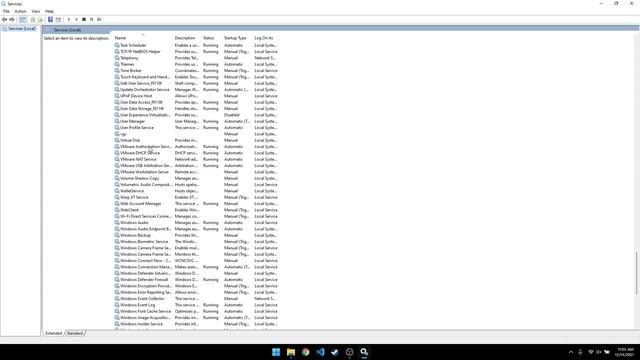Select the VMware NAT Service row
The image size is (640, 360).
pos(196,159)
